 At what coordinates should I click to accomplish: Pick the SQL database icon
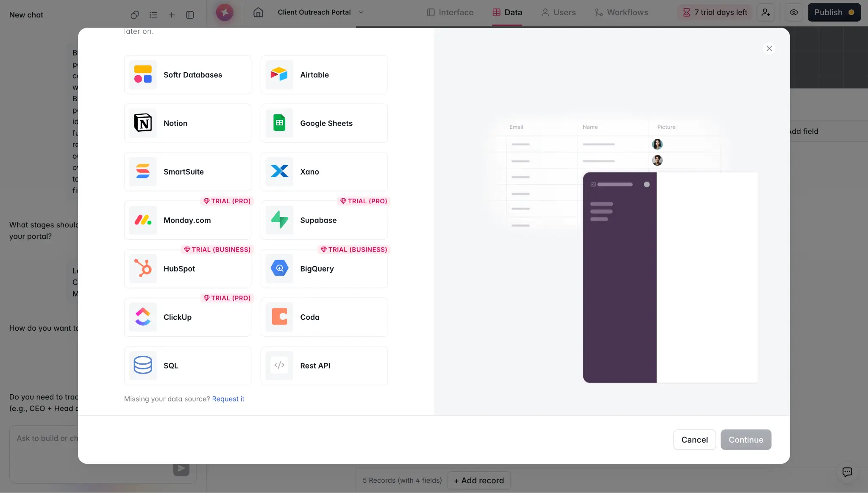(x=143, y=366)
